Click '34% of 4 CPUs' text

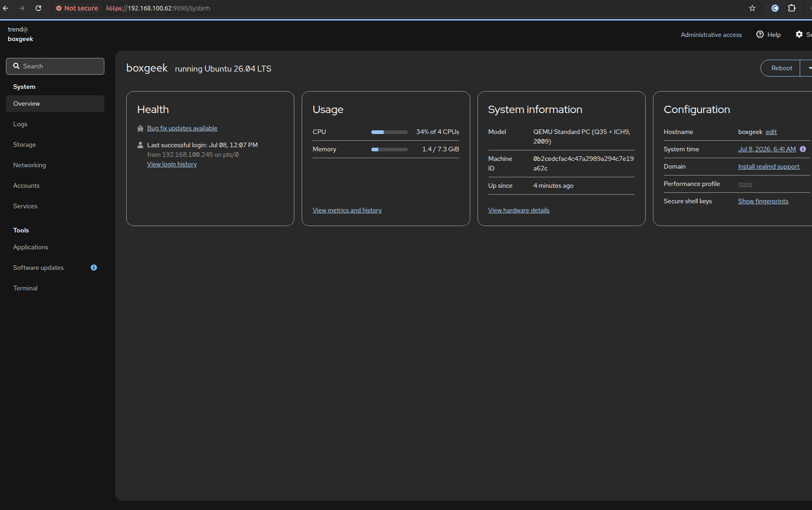tap(437, 132)
